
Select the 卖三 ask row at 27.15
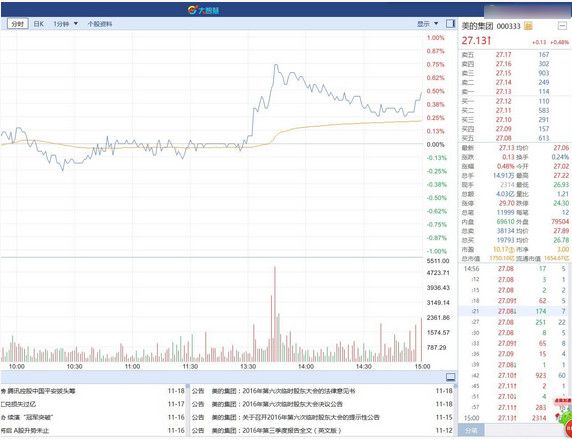514,73
